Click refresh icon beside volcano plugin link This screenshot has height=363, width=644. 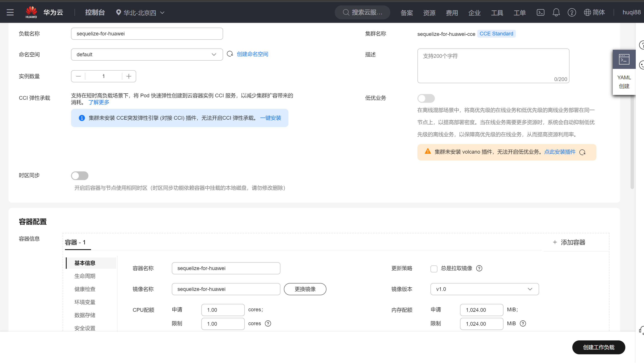(582, 152)
